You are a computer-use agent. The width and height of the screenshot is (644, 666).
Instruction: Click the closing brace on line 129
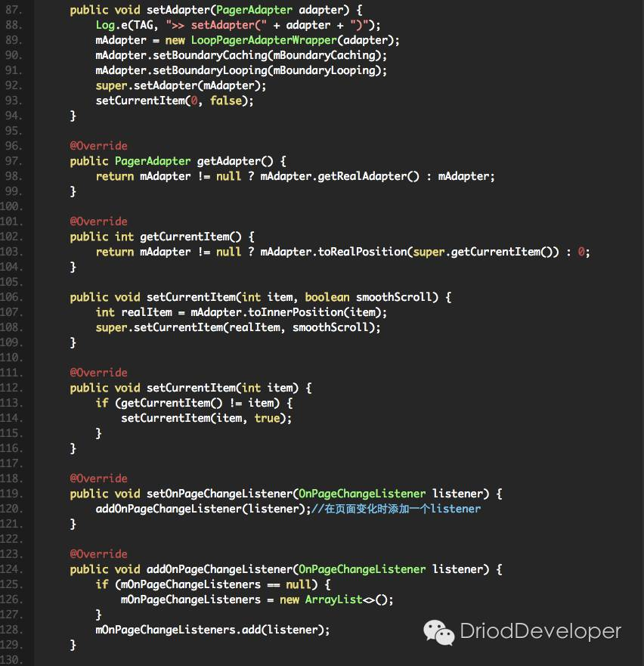tap(73, 645)
